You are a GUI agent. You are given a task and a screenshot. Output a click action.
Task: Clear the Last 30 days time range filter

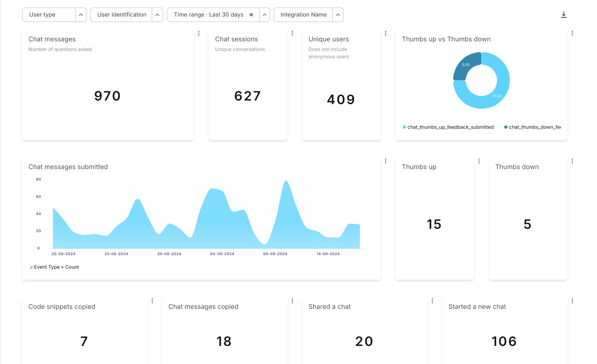pyautogui.click(x=251, y=15)
